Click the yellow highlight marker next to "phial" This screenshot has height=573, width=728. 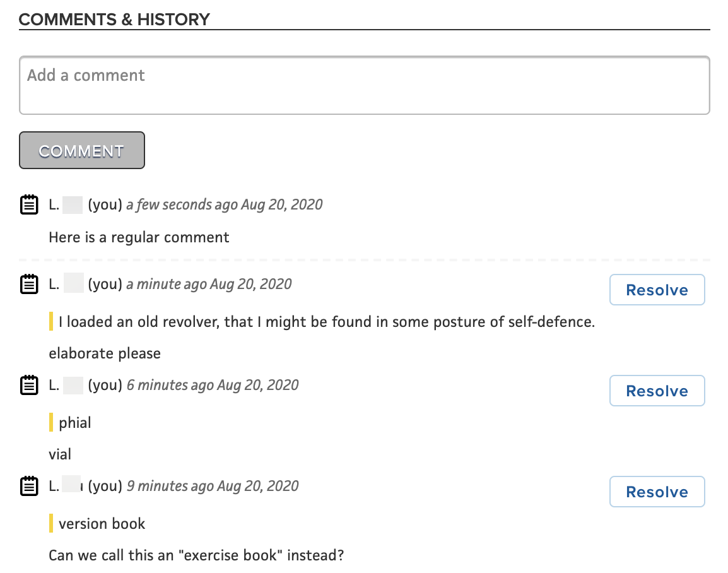[51, 423]
